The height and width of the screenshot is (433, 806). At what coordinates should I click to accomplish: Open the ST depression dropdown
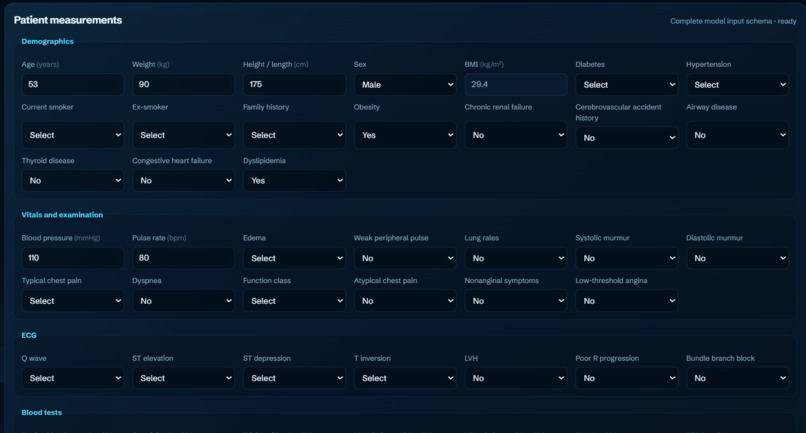point(294,378)
